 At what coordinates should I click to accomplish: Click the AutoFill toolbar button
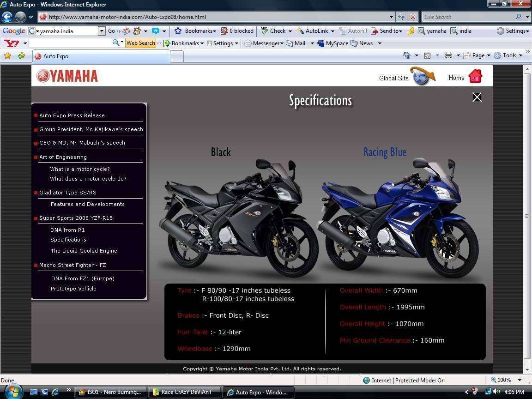353,31
